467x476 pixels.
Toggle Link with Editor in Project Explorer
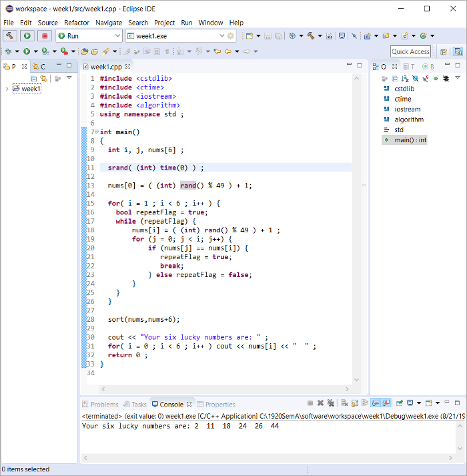point(44,79)
